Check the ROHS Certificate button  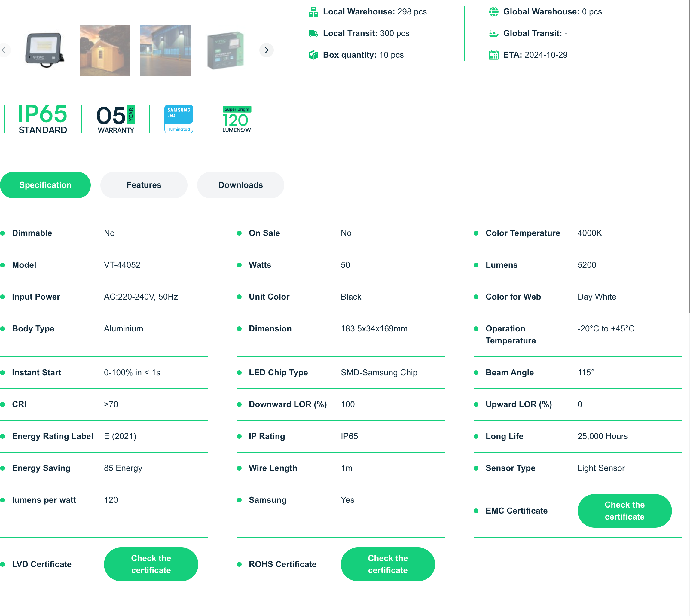tap(387, 564)
